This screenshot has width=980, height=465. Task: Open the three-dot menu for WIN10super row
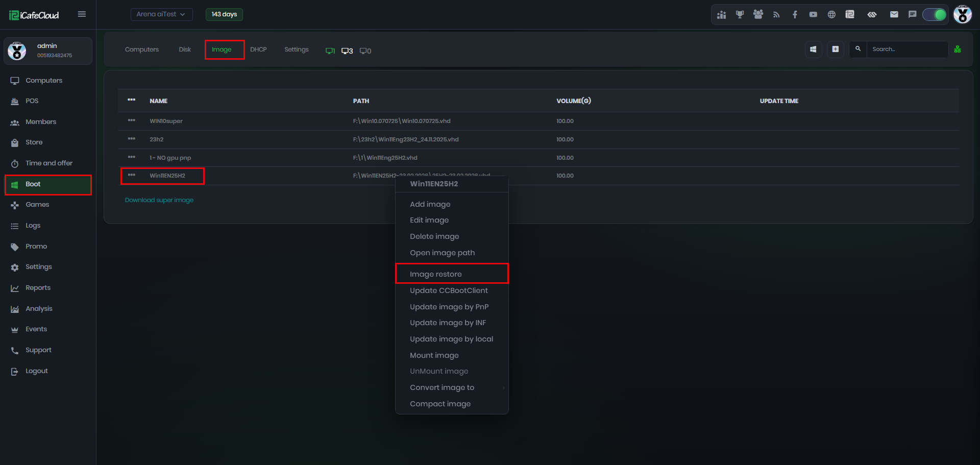click(x=132, y=120)
